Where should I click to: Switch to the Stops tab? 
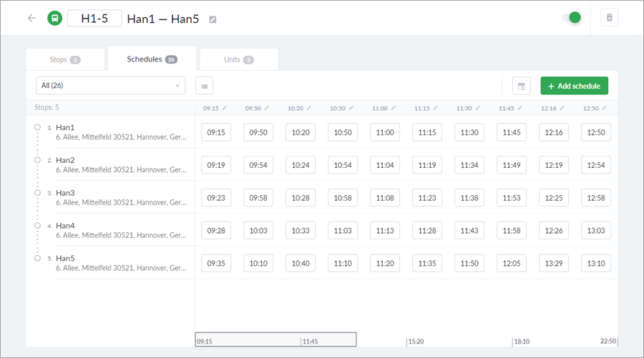[65, 59]
